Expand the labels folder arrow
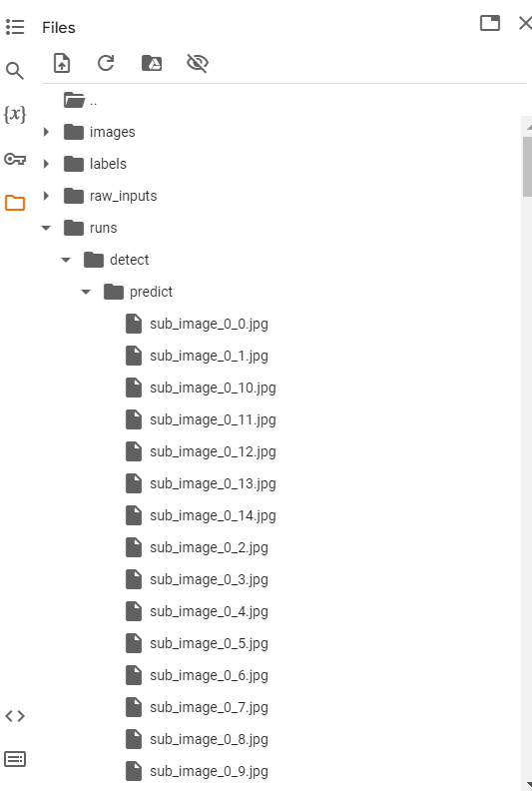The image size is (532, 791). (46, 164)
